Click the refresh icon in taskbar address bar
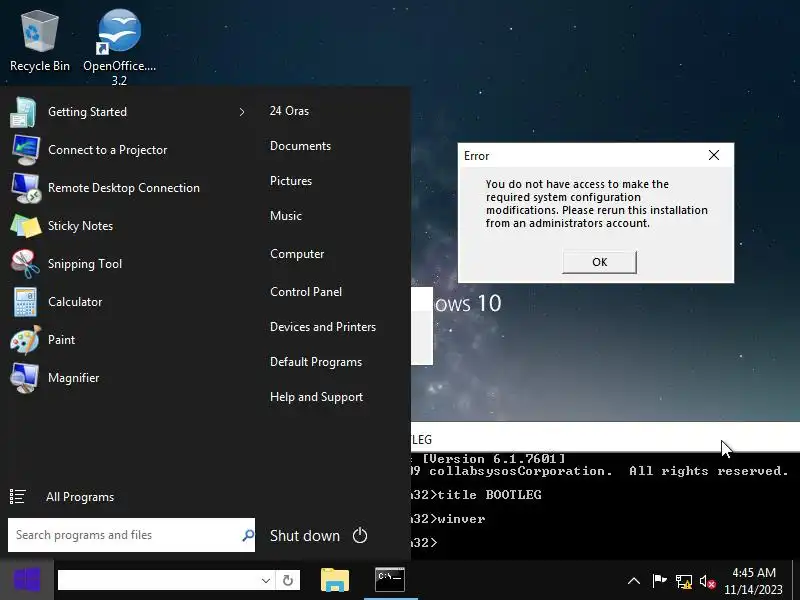 coord(288,581)
